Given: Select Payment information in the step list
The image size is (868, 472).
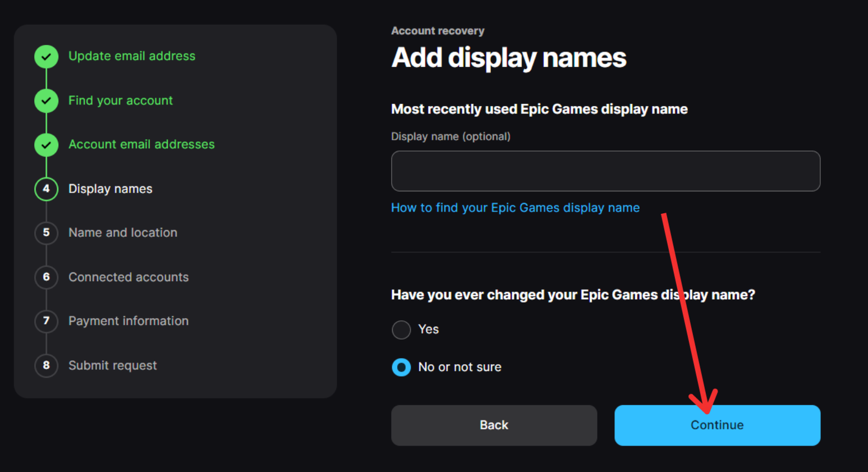Looking at the screenshot, I should coord(128,321).
